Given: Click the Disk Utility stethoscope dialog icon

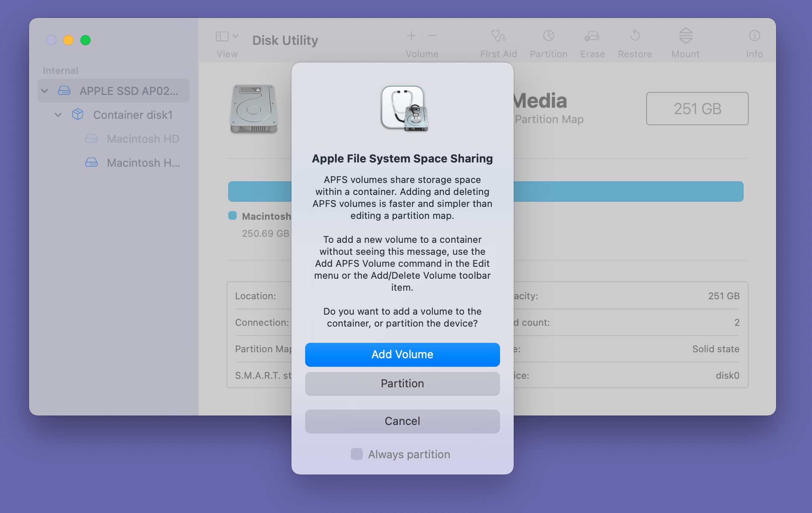Looking at the screenshot, I should (x=404, y=108).
